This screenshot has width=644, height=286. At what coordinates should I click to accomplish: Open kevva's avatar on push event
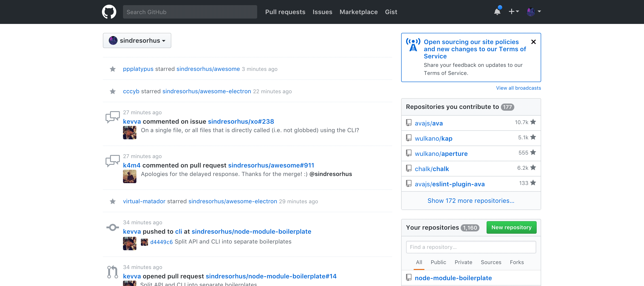coord(130,244)
